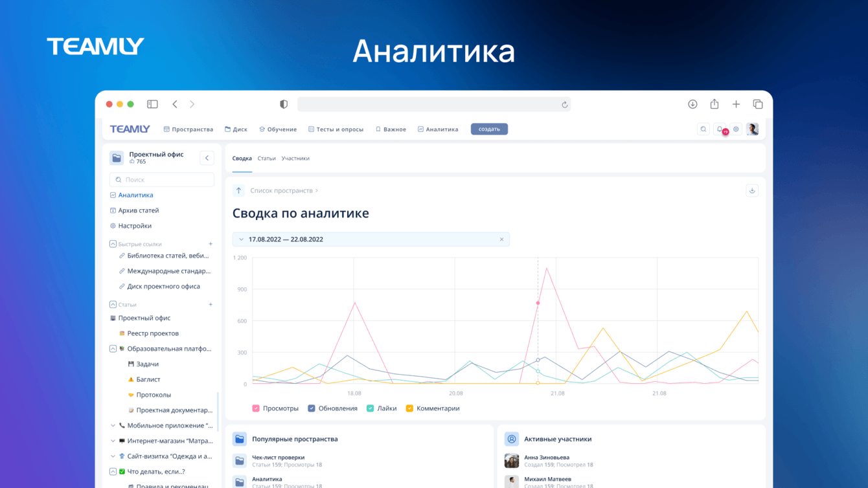Add a quick link with the plus icon

[x=211, y=244]
